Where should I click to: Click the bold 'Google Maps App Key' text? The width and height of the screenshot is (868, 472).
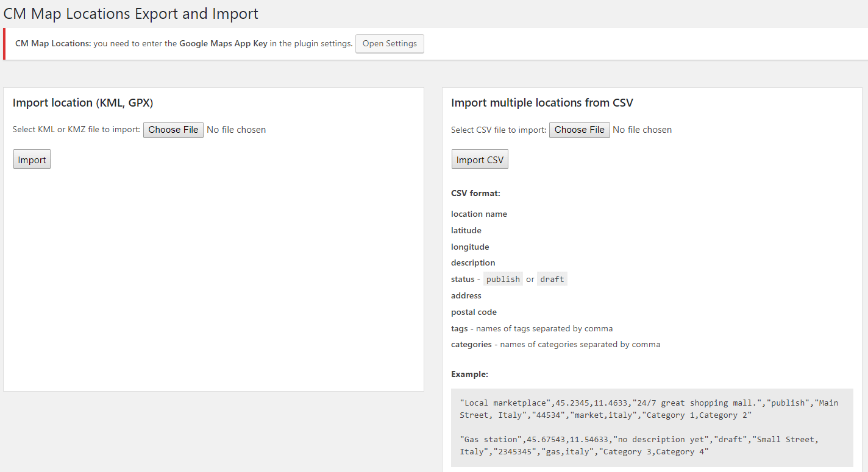click(223, 44)
